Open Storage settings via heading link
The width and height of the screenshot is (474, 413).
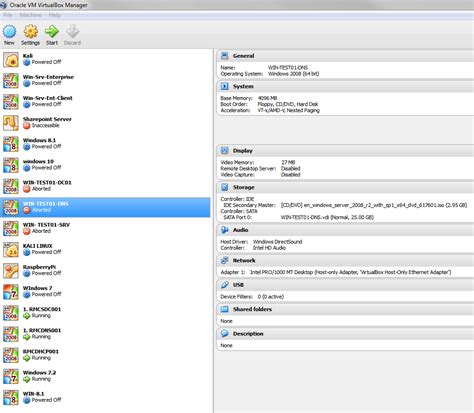(x=243, y=187)
